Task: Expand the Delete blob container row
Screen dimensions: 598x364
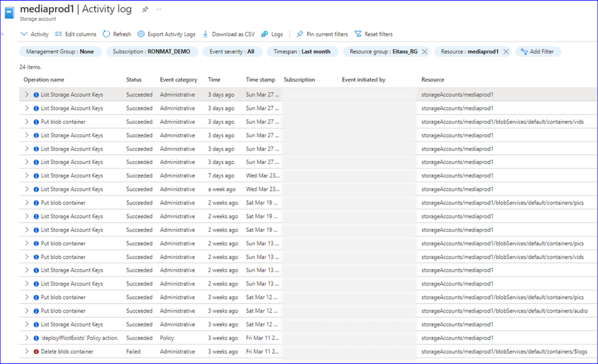Action: [27, 351]
